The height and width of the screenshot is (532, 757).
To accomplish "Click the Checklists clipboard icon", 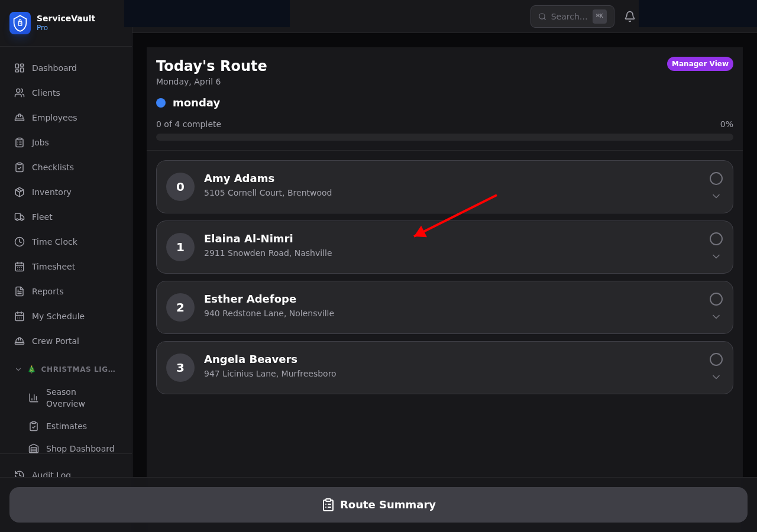I will (x=20, y=167).
